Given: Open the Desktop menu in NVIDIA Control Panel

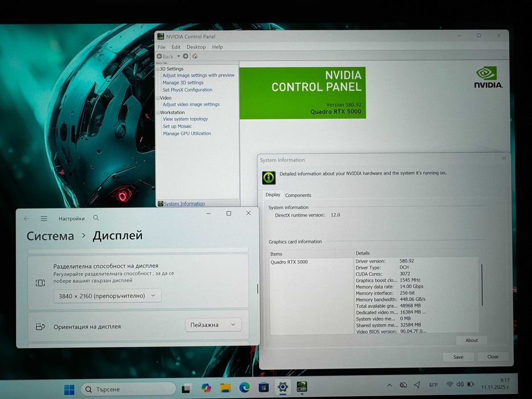Looking at the screenshot, I should pyautogui.click(x=196, y=47).
